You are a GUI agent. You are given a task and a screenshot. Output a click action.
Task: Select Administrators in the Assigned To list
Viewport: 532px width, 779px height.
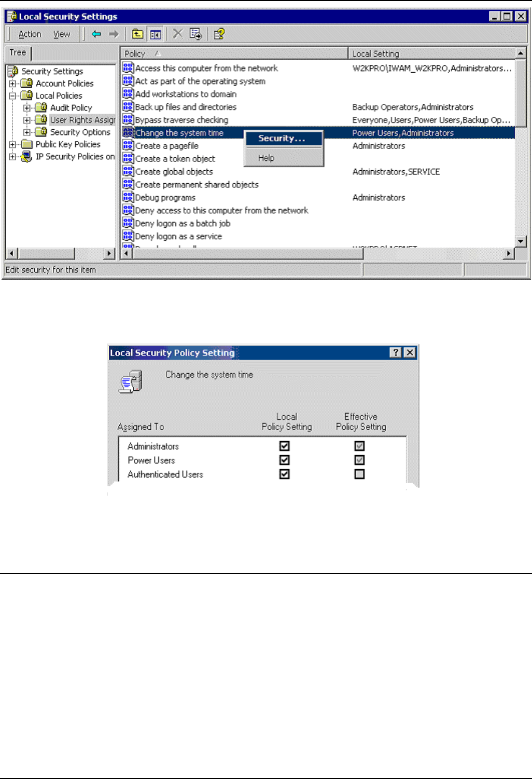point(153,446)
